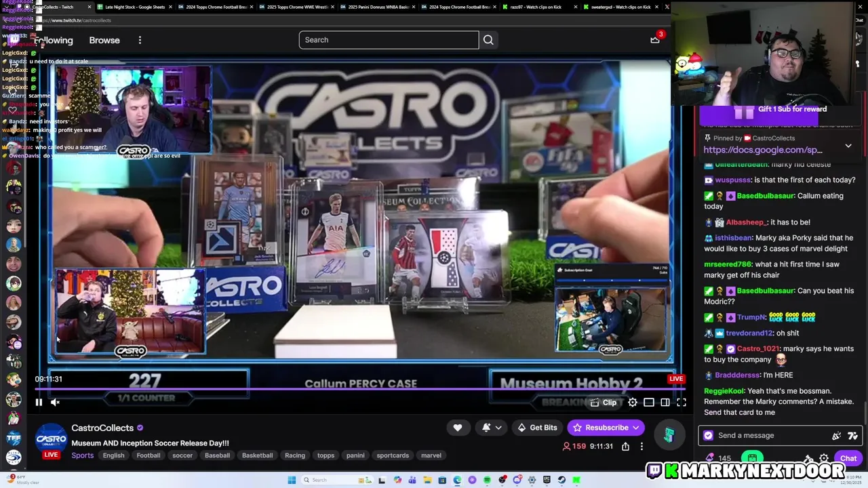
Task: Open chat settings gear icon
Action: click(x=824, y=459)
